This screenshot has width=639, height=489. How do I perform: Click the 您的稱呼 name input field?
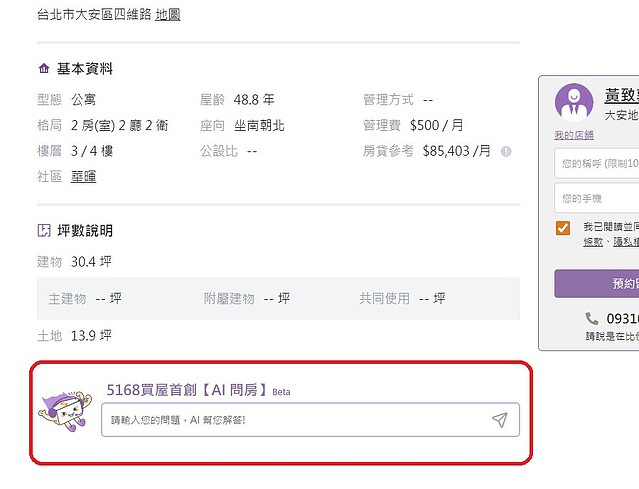597,163
